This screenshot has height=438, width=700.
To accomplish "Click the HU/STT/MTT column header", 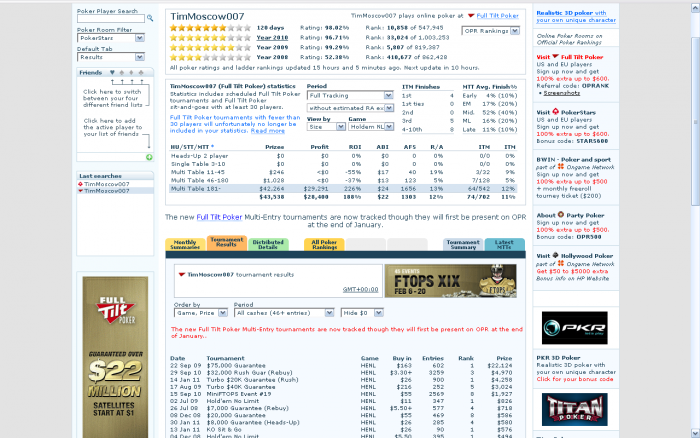I will (192, 147).
